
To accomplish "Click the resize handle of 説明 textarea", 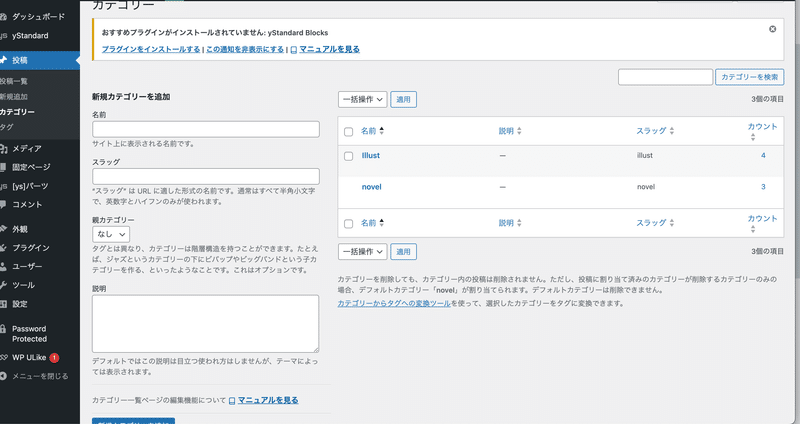I will point(316,350).
